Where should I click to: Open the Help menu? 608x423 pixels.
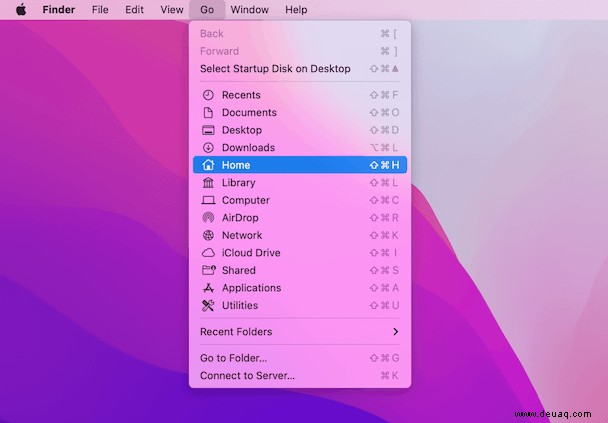296,10
